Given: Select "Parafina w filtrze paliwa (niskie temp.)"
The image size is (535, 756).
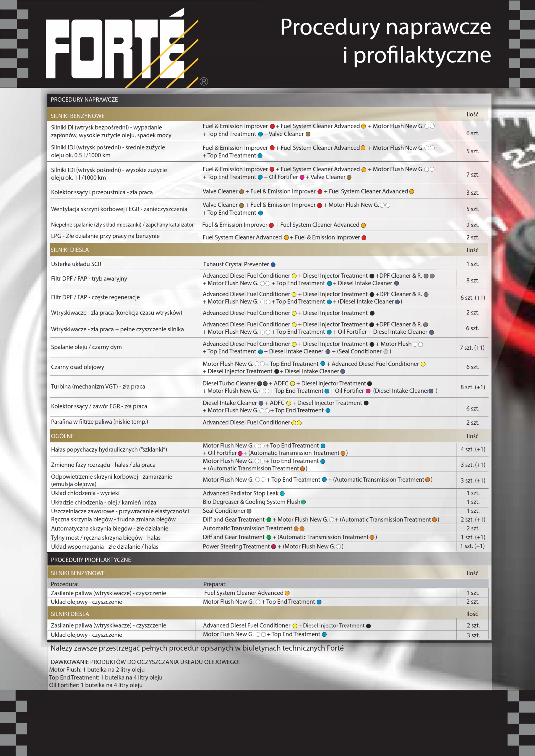Looking at the screenshot, I should point(100,422).
